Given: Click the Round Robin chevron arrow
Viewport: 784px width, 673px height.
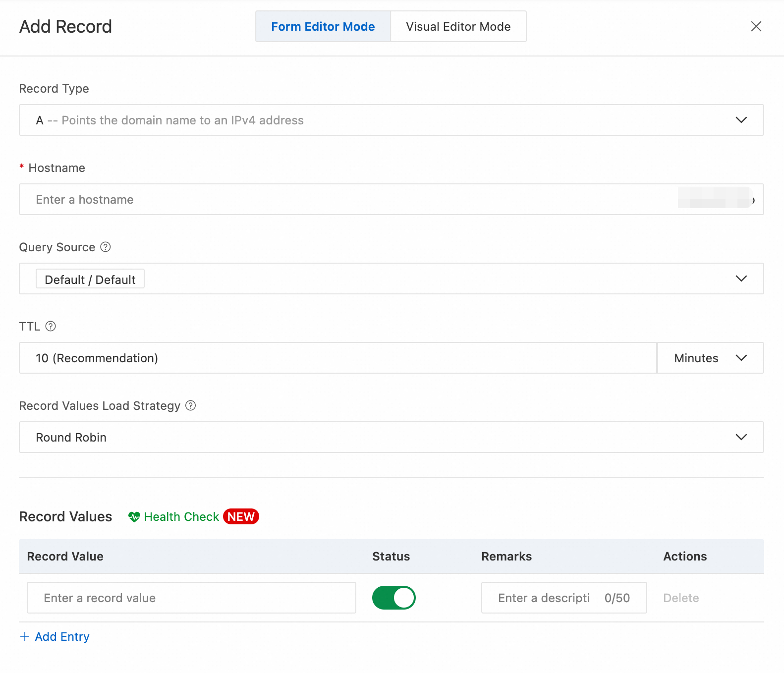Looking at the screenshot, I should coord(741,437).
